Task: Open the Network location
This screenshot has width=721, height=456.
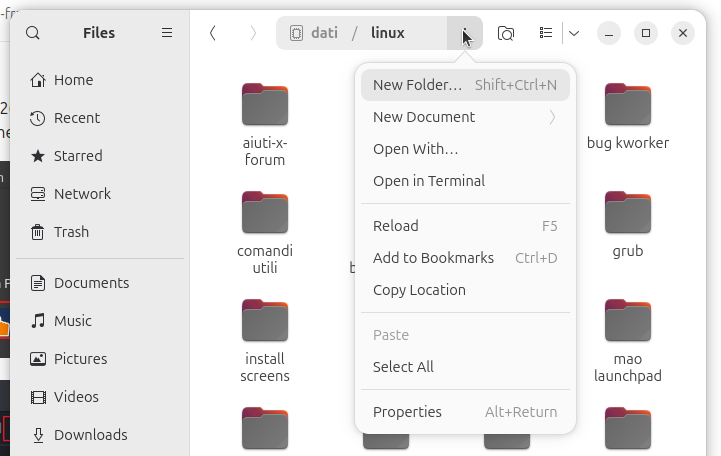Action: 82,194
